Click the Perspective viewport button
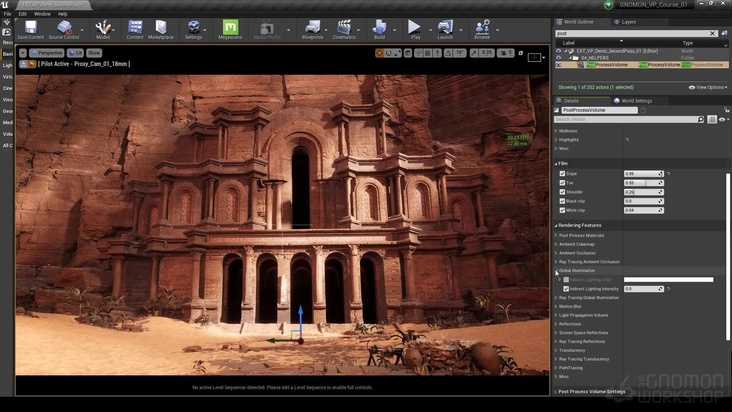 pos(48,52)
